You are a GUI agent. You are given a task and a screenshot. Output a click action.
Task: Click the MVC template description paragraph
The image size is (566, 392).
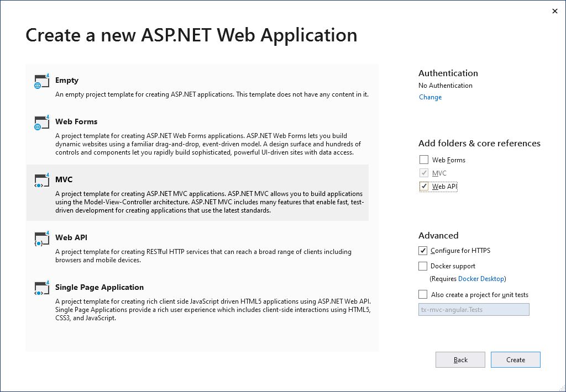(209, 202)
